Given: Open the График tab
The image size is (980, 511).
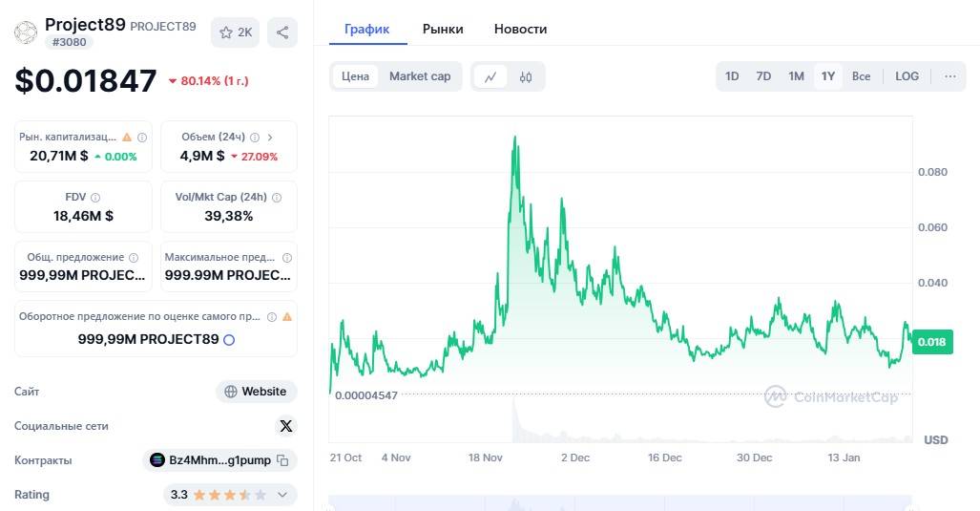Looking at the screenshot, I should [x=366, y=29].
